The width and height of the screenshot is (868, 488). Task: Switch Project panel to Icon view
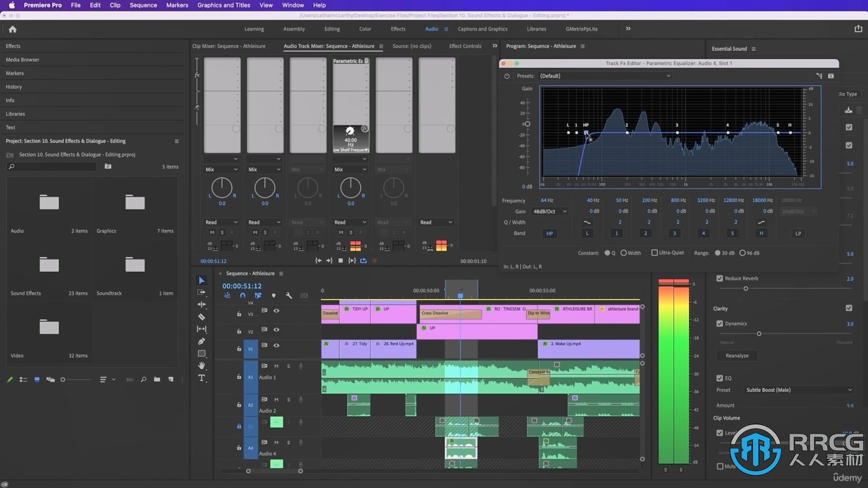click(x=37, y=380)
